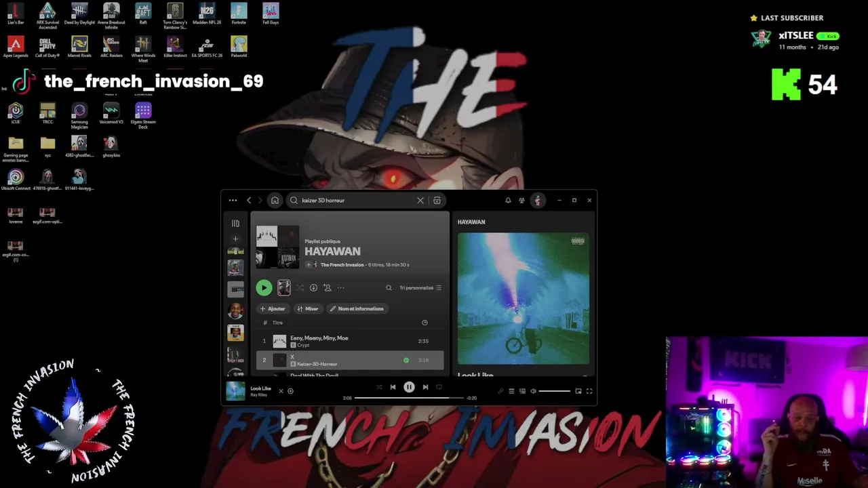Screen dimensions: 868x488
Task: Download the HAYAWAN playlist
Action: 313,288
